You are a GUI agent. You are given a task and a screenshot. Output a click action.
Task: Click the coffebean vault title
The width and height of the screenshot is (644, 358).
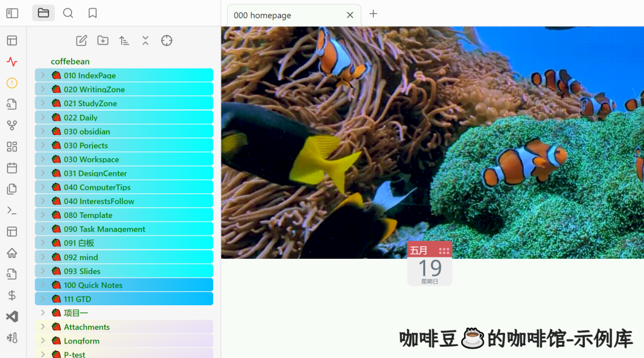point(70,62)
